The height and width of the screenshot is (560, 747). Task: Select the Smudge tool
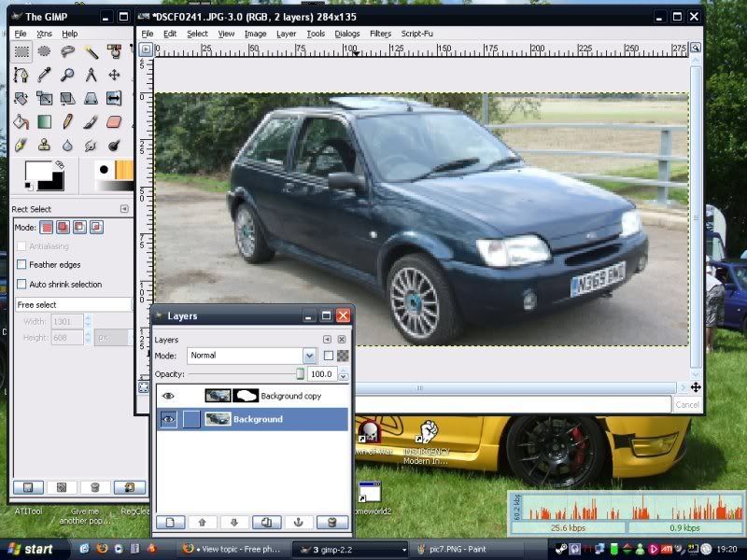coord(91,146)
